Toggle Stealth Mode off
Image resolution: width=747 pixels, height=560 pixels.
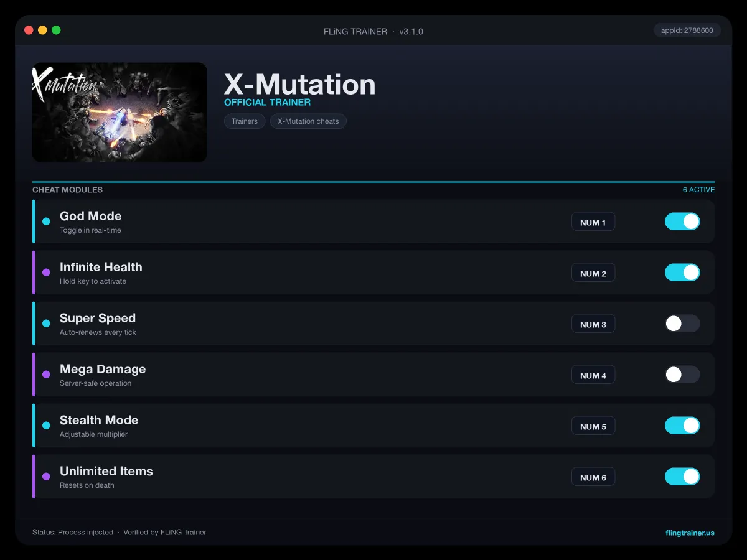click(x=682, y=426)
